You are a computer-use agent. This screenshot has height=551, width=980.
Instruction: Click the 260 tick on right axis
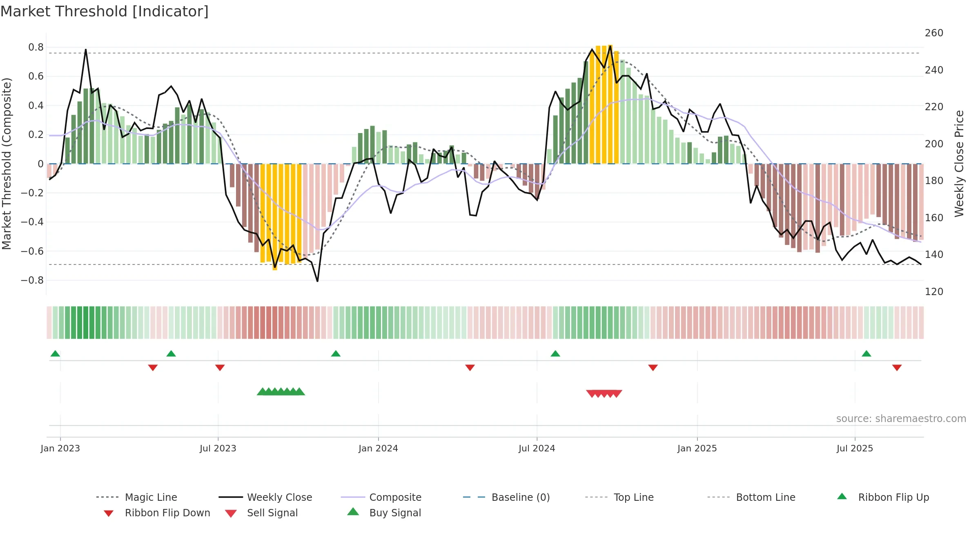point(934,33)
